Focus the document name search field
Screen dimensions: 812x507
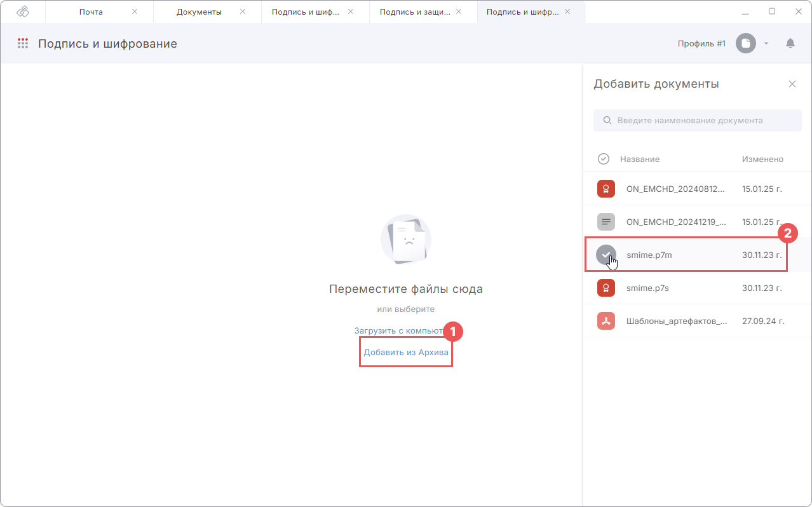698,120
